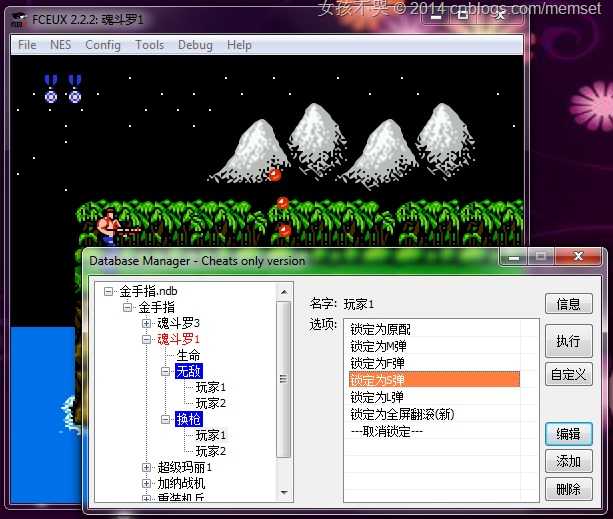The width and height of the screenshot is (613, 519).
Task: Click tree scrollbar up arrow
Action: [284, 292]
